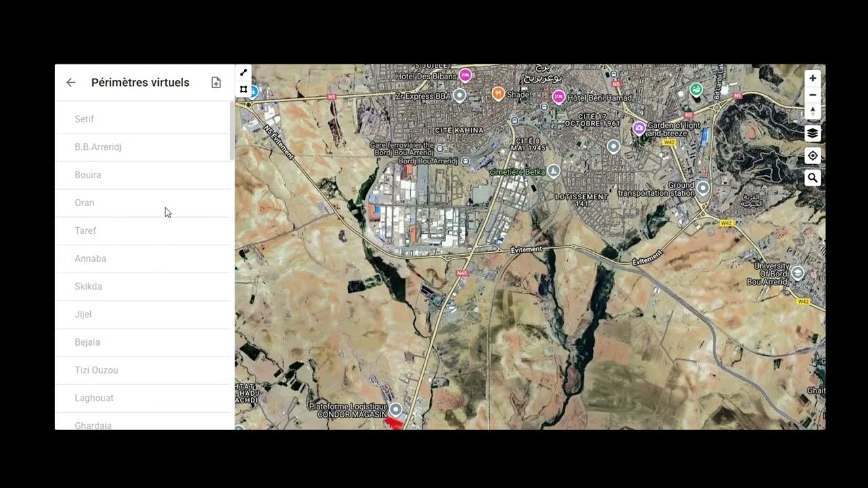Click the purple Garden of light marker
868x488 pixels.
[639, 127]
